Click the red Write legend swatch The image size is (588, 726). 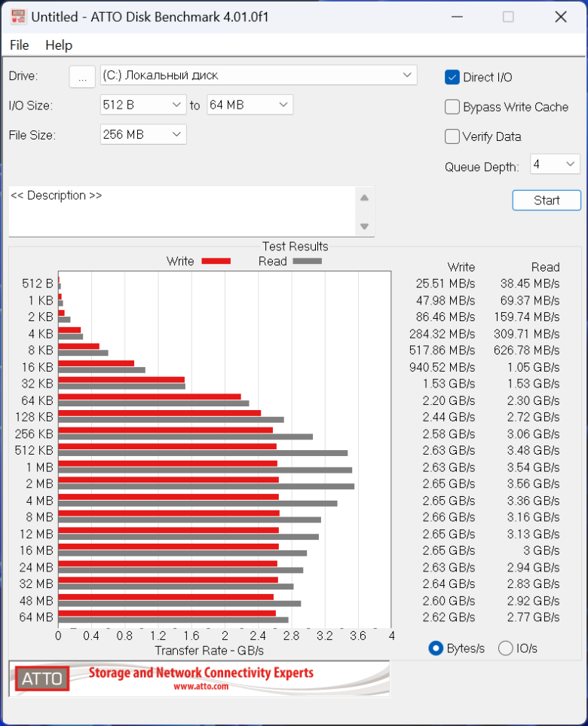tap(216, 261)
